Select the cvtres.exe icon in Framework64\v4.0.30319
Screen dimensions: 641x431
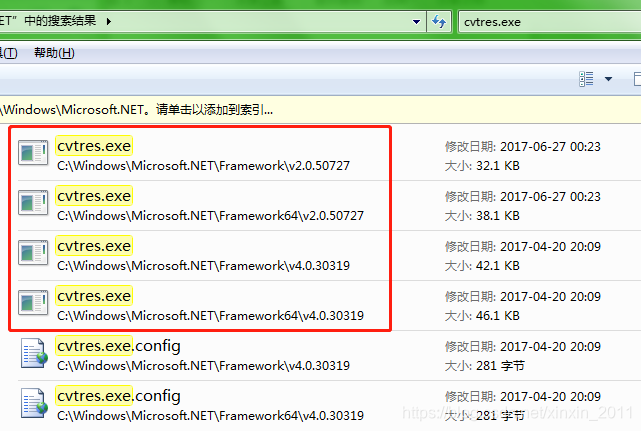pyautogui.click(x=33, y=302)
